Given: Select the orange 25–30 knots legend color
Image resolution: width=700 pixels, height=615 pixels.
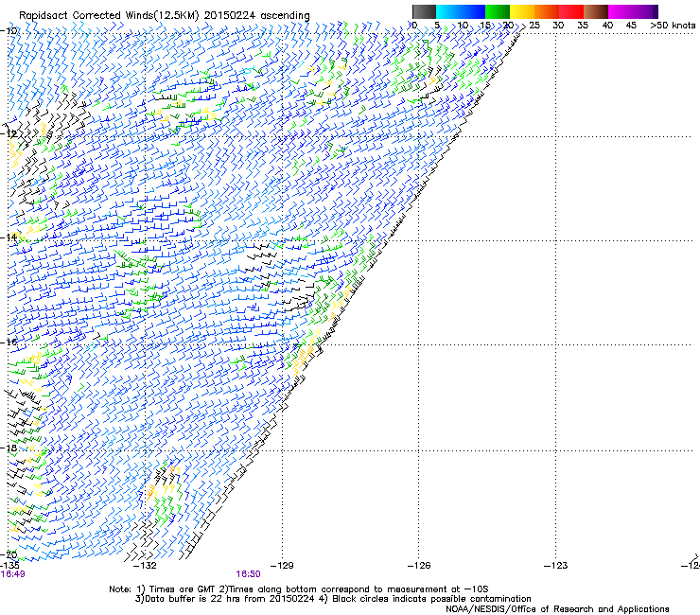Looking at the screenshot, I should (547, 11).
